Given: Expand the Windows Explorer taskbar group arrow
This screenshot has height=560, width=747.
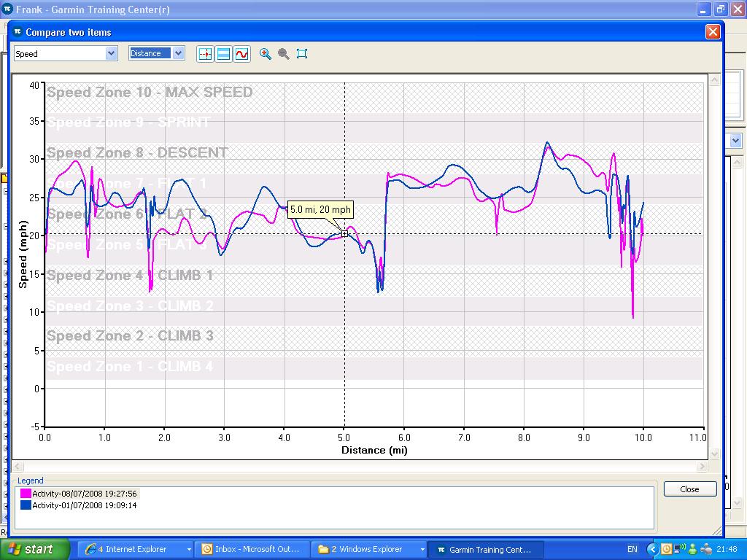Looking at the screenshot, I should pos(422,549).
